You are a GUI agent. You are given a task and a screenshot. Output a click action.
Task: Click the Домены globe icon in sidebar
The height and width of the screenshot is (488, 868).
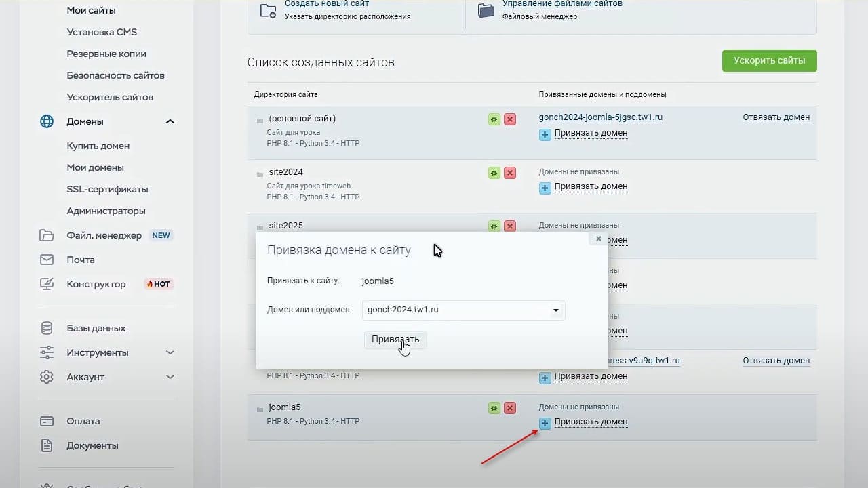pos(47,121)
